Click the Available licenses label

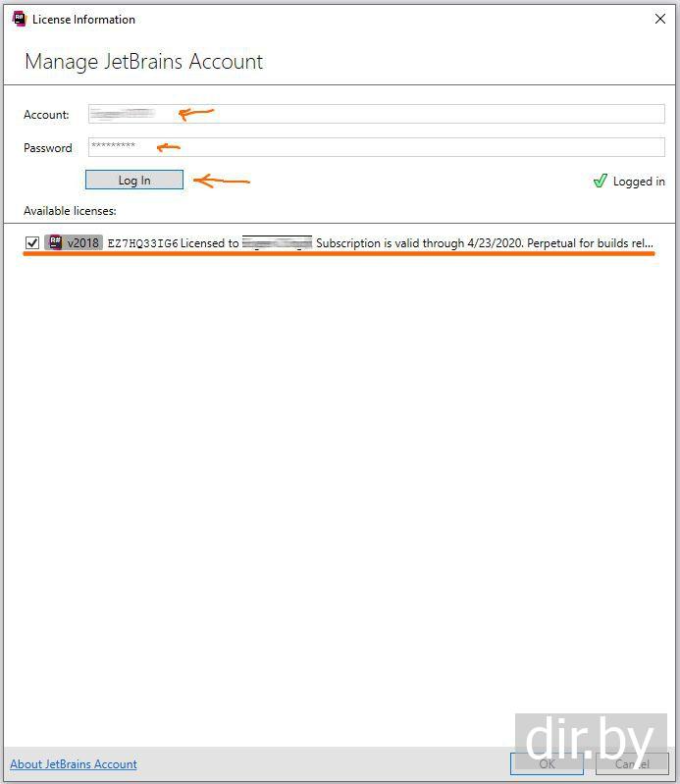click(70, 211)
